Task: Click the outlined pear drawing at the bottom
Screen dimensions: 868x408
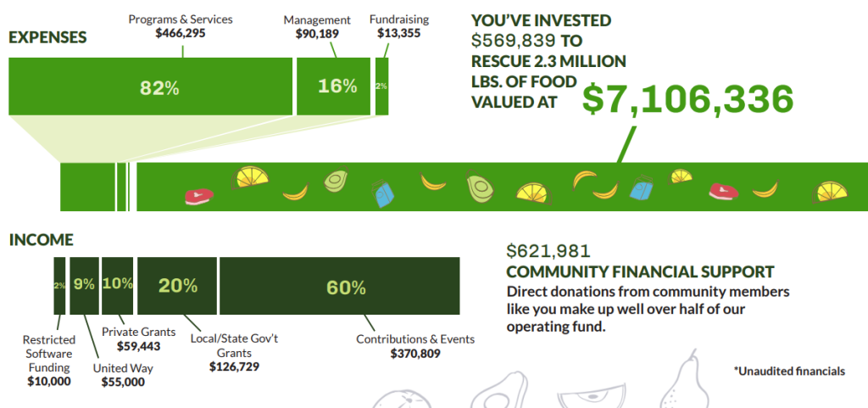Action: pos(683,383)
